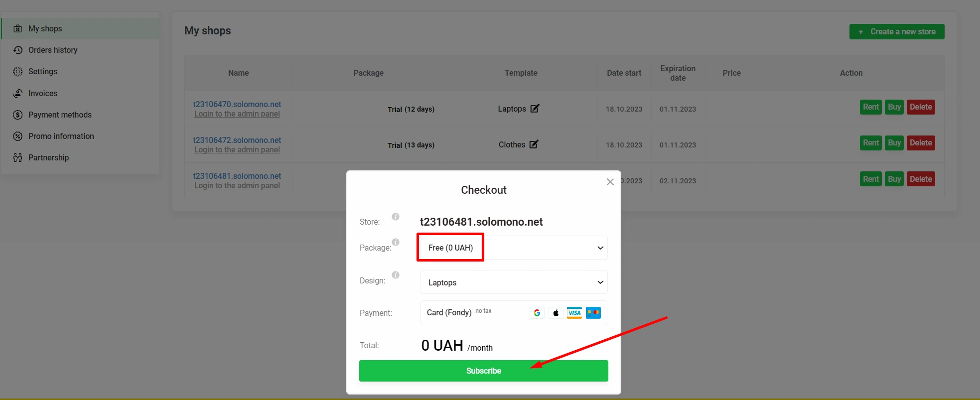Viewport: 980px width, 400px height.
Task: Delete the t23106470.solomono.net shop
Action: click(x=920, y=107)
